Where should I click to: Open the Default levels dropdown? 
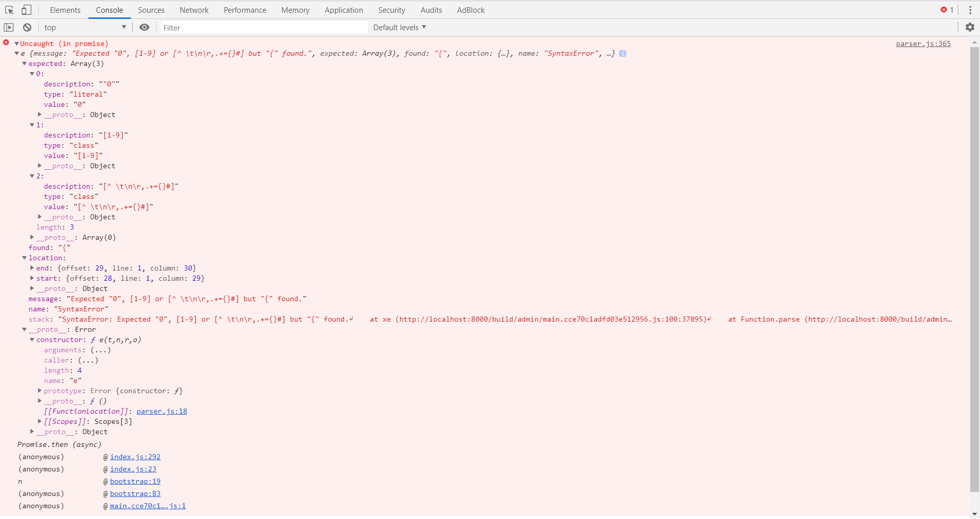(x=399, y=28)
